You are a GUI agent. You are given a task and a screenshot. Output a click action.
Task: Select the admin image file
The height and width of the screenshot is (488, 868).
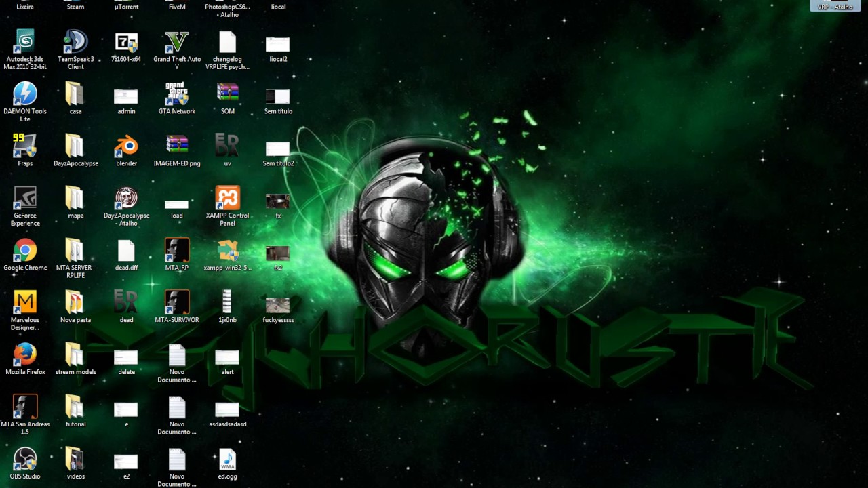pyautogui.click(x=126, y=96)
